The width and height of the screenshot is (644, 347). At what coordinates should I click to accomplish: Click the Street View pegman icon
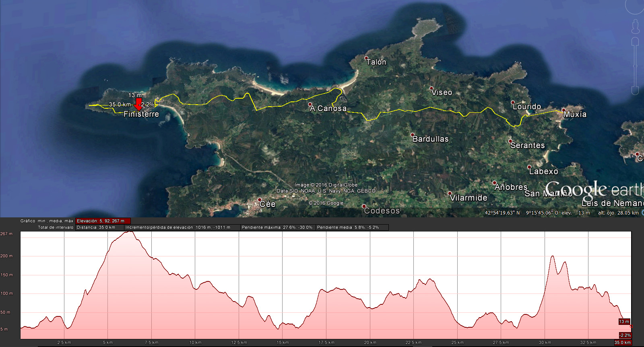(x=635, y=27)
